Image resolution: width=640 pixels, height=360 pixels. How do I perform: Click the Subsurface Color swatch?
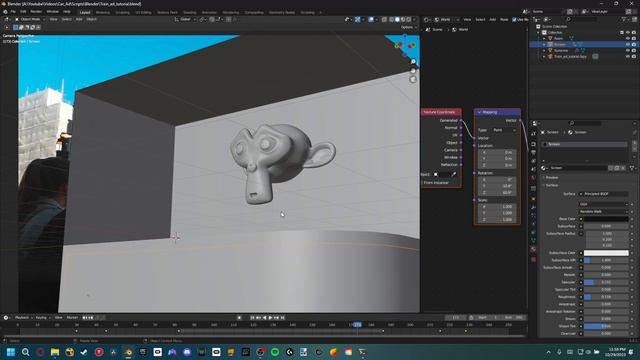tap(606, 253)
